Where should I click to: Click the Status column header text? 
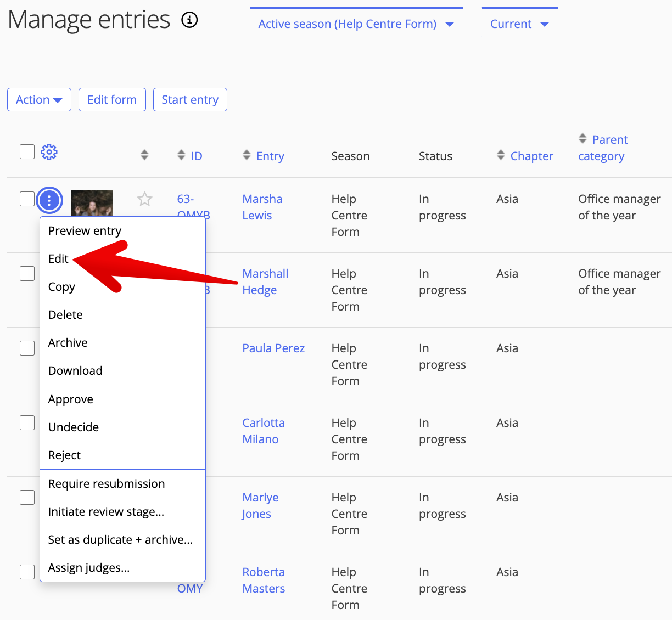point(435,156)
